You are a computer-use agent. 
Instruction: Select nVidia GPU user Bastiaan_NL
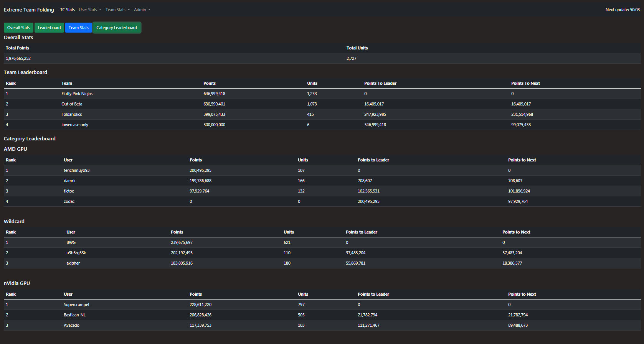pyautogui.click(x=74, y=315)
